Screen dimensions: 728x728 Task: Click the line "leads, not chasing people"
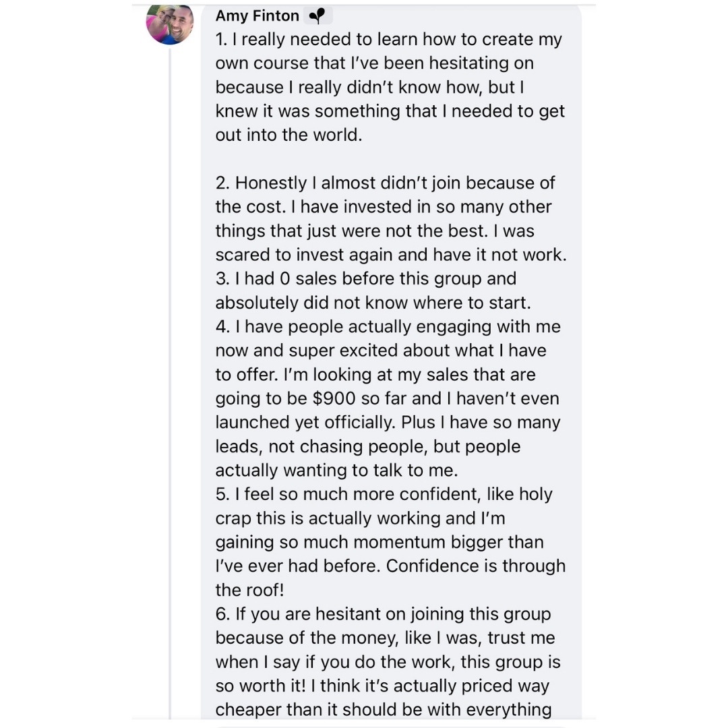pyautogui.click(x=367, y=447)
